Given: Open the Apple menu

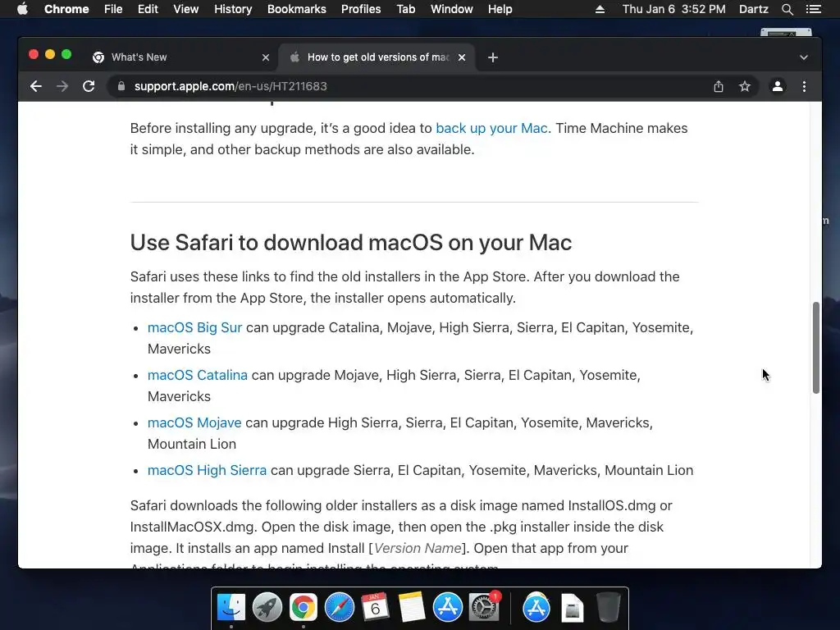Looking at the screenshot, I should 22,9.
